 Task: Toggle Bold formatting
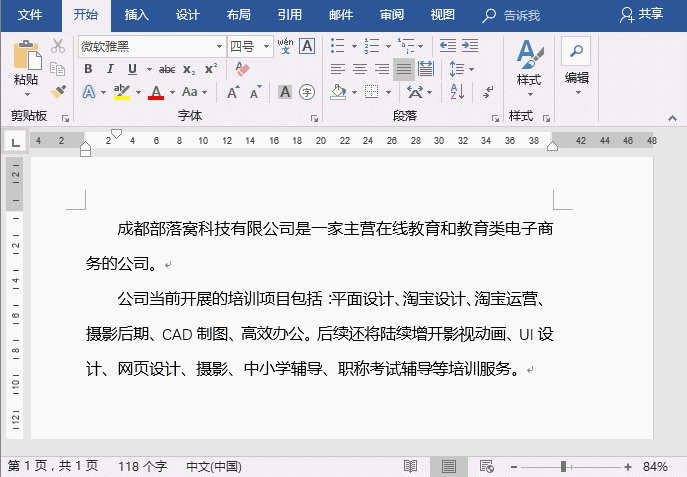click(x=88, y=69)
